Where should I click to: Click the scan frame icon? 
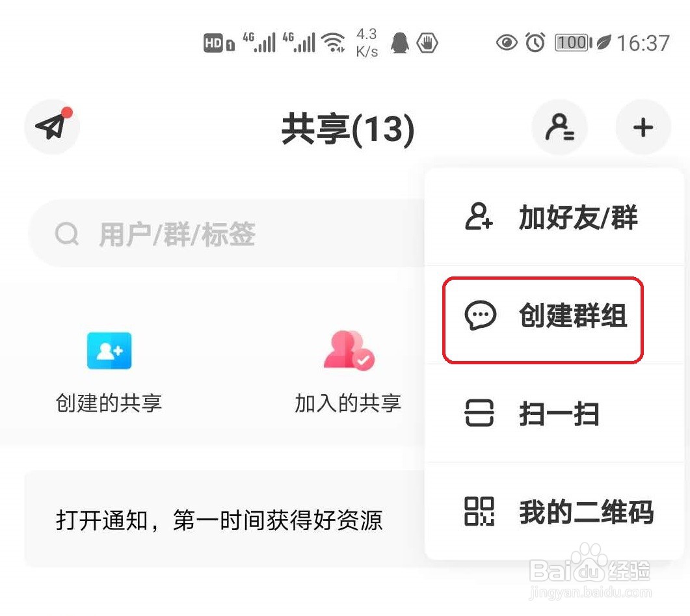479,412
